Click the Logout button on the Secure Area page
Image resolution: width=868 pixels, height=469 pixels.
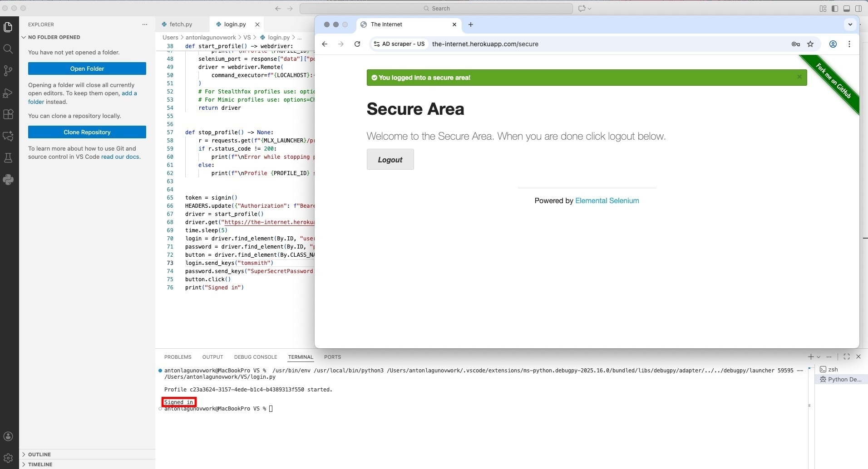(x=390, y=159)
